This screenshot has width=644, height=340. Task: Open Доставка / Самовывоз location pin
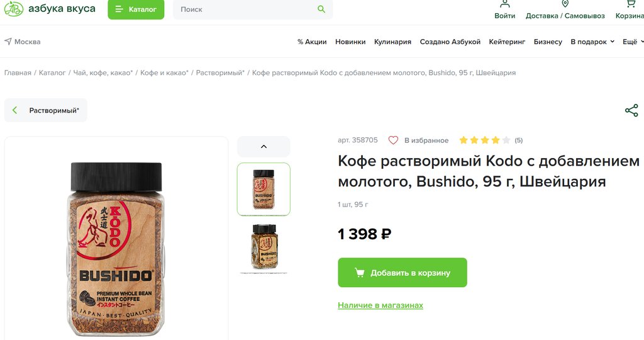pyautogui.click(x=565, y=5)
